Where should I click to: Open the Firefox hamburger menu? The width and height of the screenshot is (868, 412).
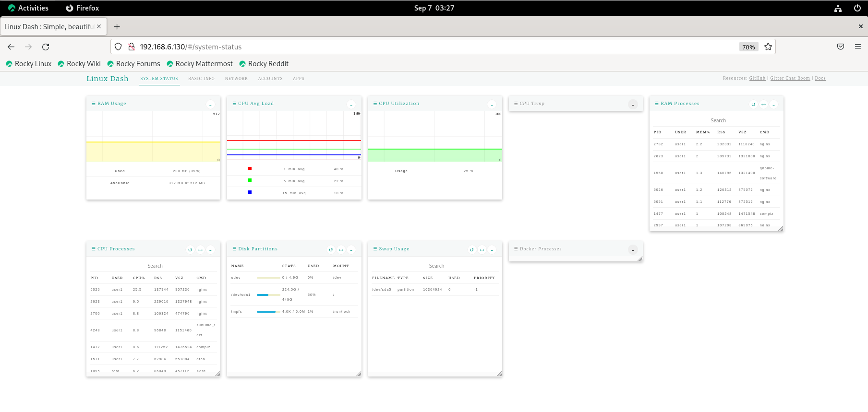858,47
